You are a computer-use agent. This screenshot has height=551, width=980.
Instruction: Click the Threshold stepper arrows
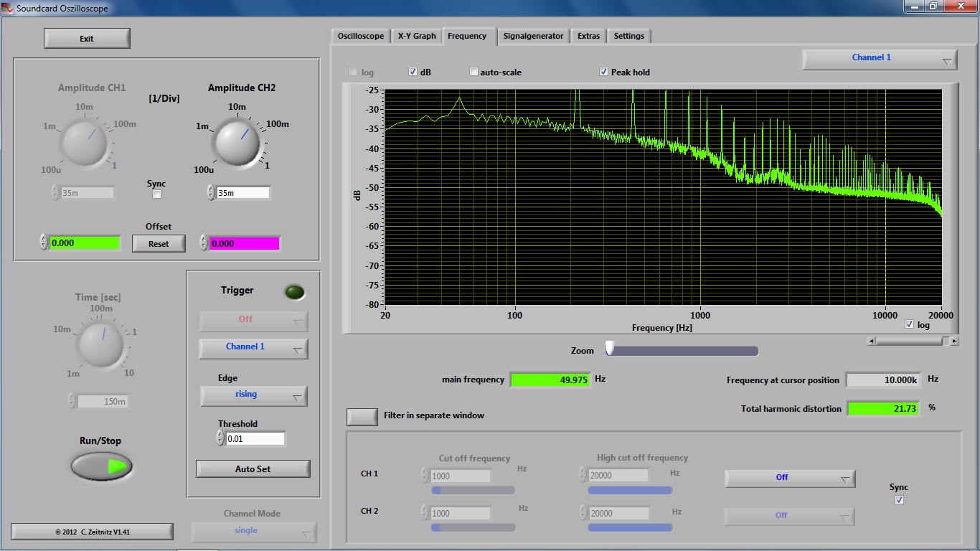point(221,438)
